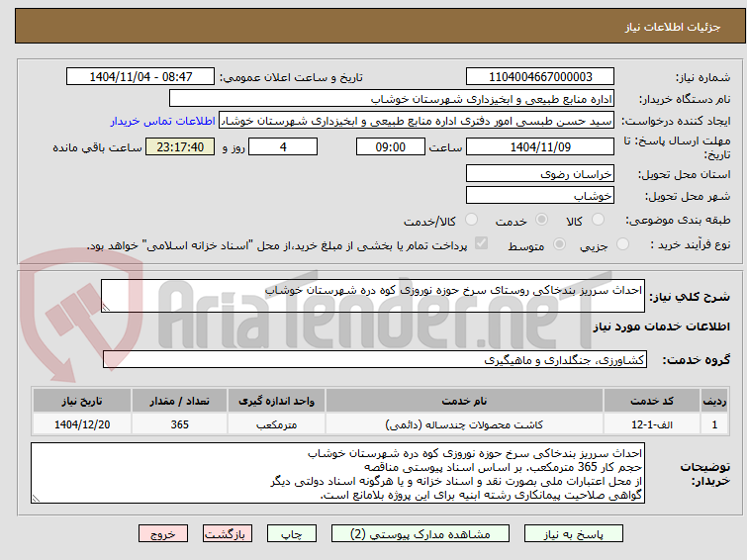Click the پاسخ به نیاز button
Image resolution: width=747 pixels, height=560 pixels.
(x=574, y=534)
